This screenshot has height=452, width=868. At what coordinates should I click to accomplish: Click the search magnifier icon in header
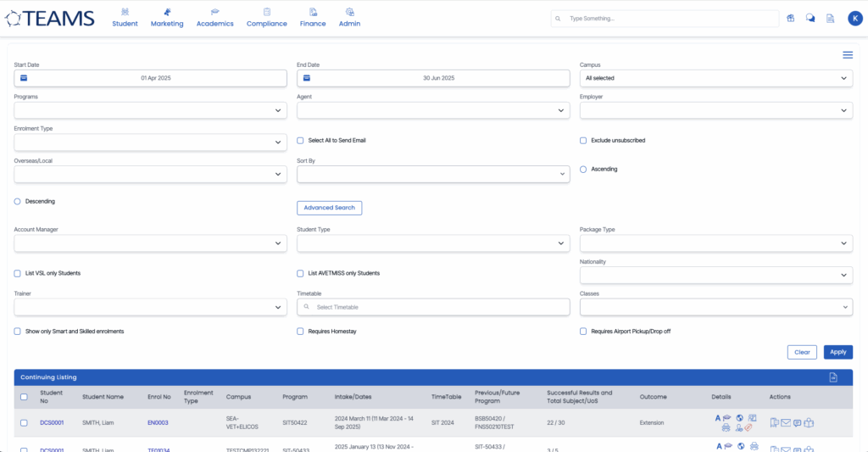[558, 19]
